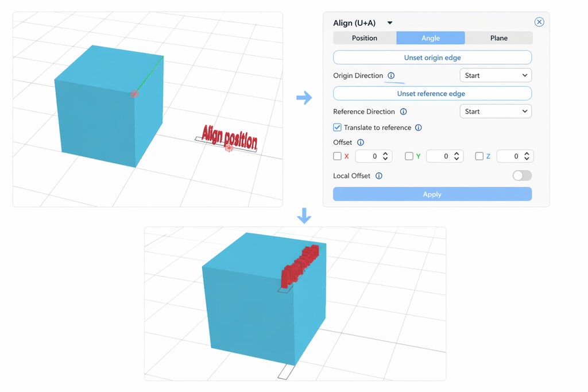Click the X offset value field
Viewport: 588px width, 392px height.
pyautogui.click(x=373, y=156)
